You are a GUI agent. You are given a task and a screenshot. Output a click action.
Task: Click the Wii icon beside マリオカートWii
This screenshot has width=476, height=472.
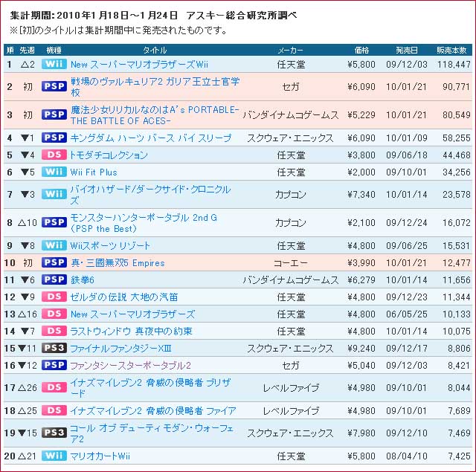54,456
